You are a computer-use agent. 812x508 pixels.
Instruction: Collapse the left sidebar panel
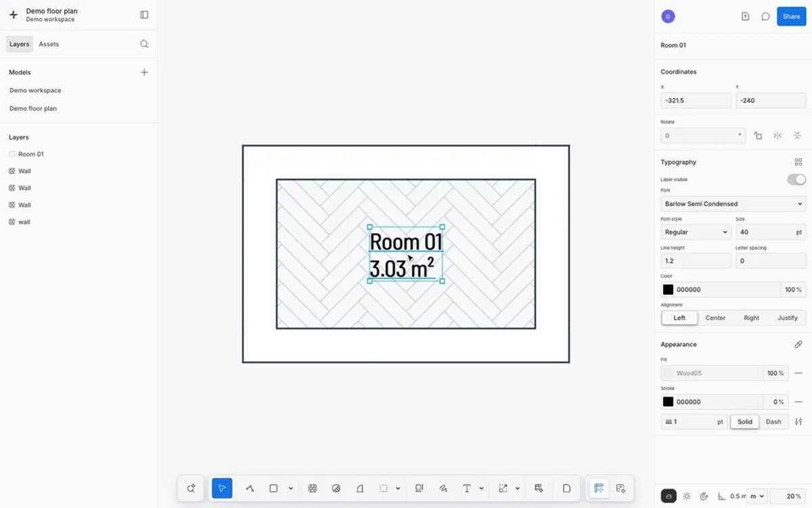coord(144,15)
